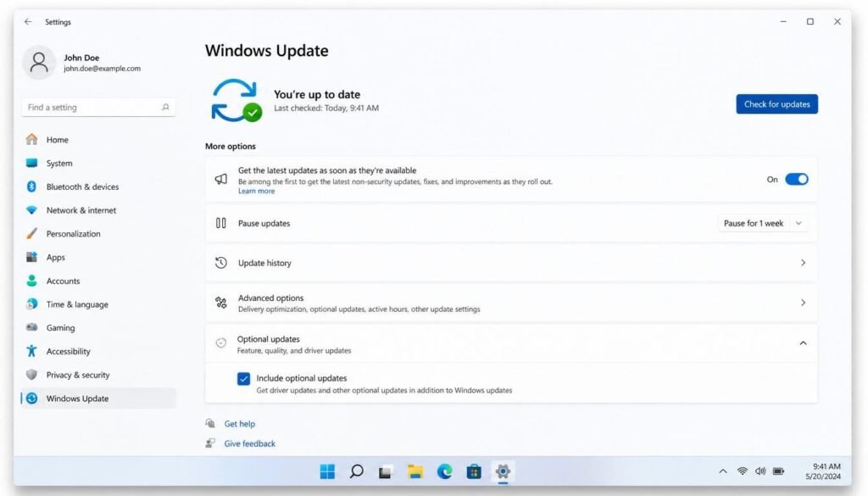Image resolution: width=868 pixels, height=496 pixels.
Task: Click the volume speaker tray icon
Action: tap(760, 471)
